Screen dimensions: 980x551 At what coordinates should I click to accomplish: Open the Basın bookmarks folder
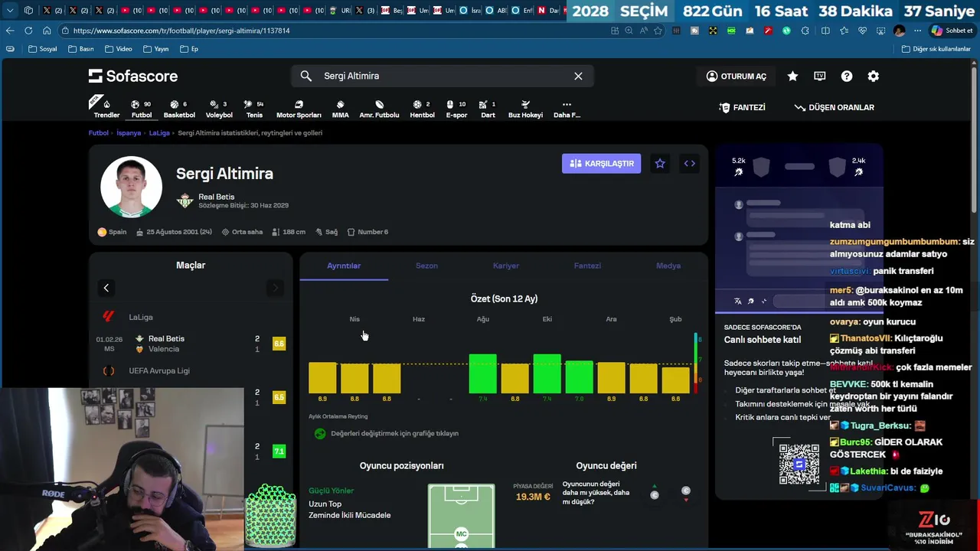pyautogui.click(x=81, y=49)
